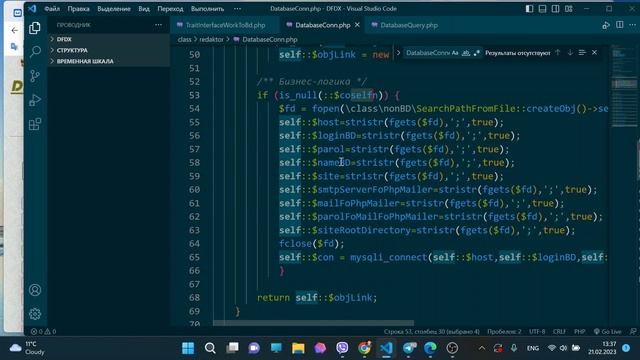
Task: Open weather widget 11°C Cloudy
Action: pos(28,348)
